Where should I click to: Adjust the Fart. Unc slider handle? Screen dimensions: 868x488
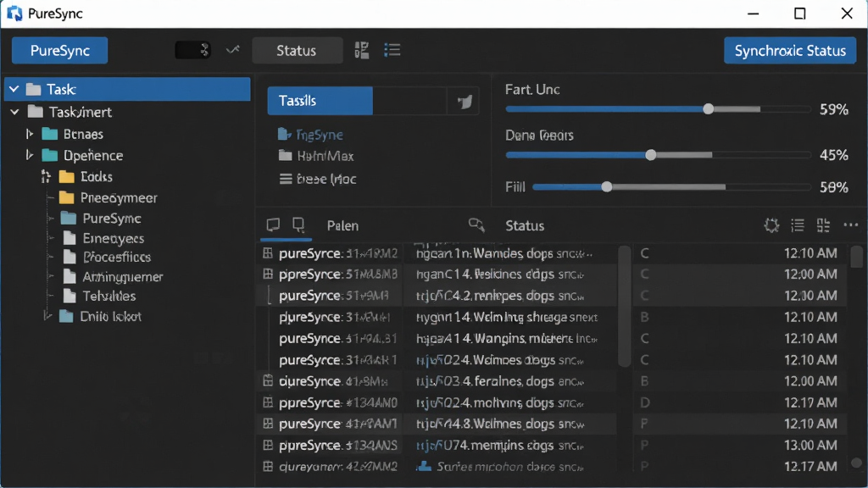708,109
